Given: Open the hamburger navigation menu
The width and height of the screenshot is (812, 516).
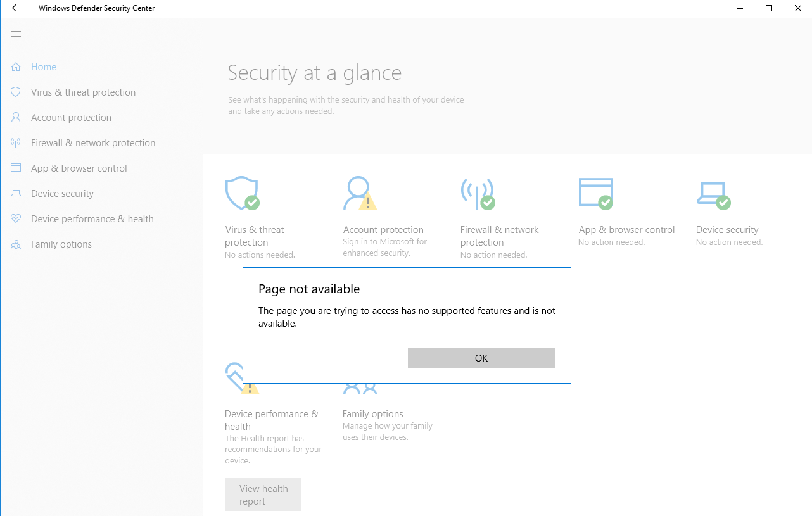Looking at the screenshot, I should click(x=16, y=34).
